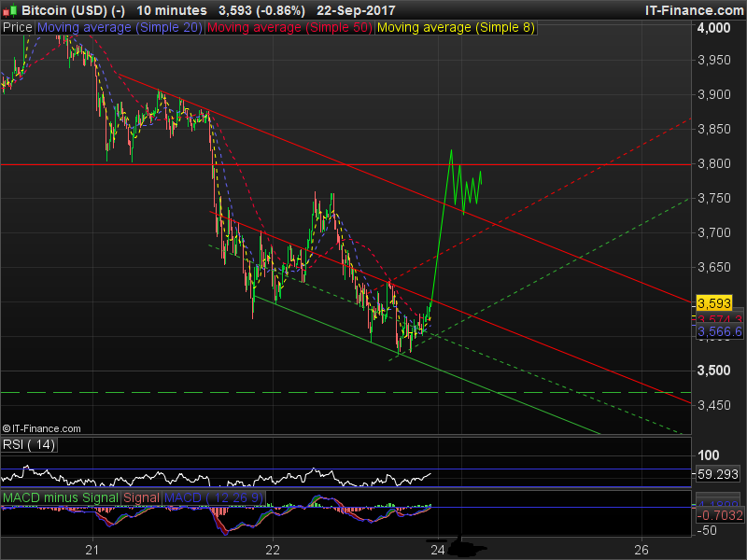Click the date label 26 on time axis
The width and height of the screenshot is (747, 560).
tap(641, 550)
